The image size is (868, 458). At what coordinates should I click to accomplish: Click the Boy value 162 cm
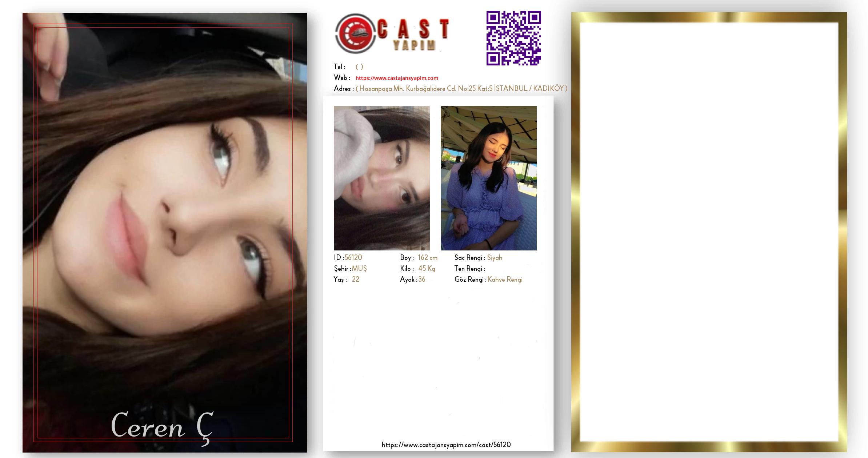coord(428,258)
